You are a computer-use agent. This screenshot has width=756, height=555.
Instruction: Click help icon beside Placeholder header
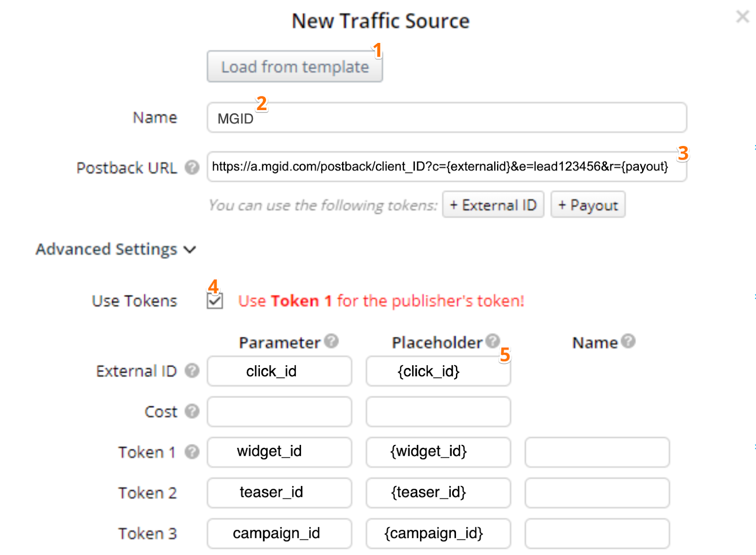coord(493,341)
